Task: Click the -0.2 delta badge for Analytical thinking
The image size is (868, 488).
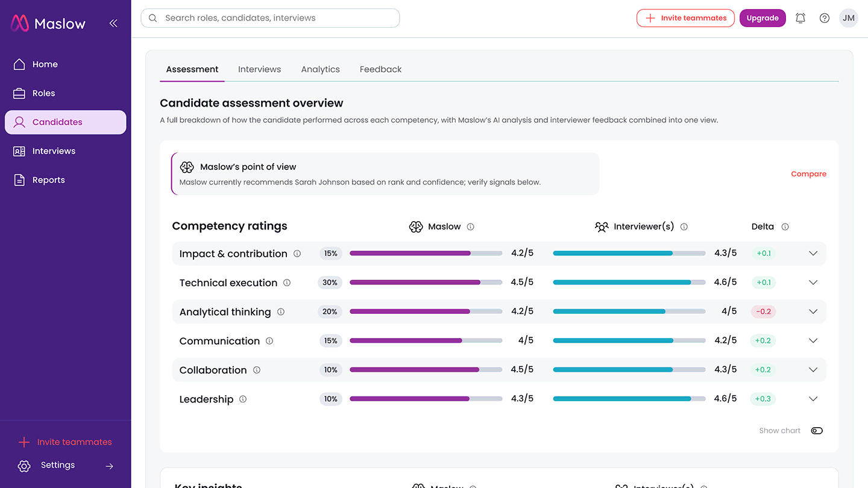Action: tap(763, 311)
